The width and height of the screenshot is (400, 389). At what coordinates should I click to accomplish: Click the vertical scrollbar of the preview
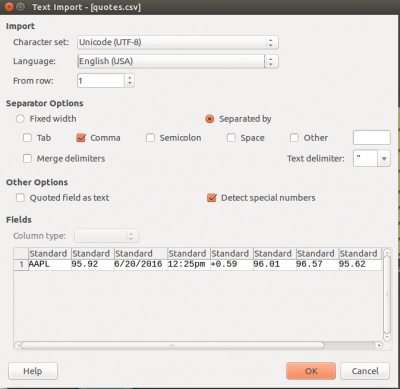(387, 294)
